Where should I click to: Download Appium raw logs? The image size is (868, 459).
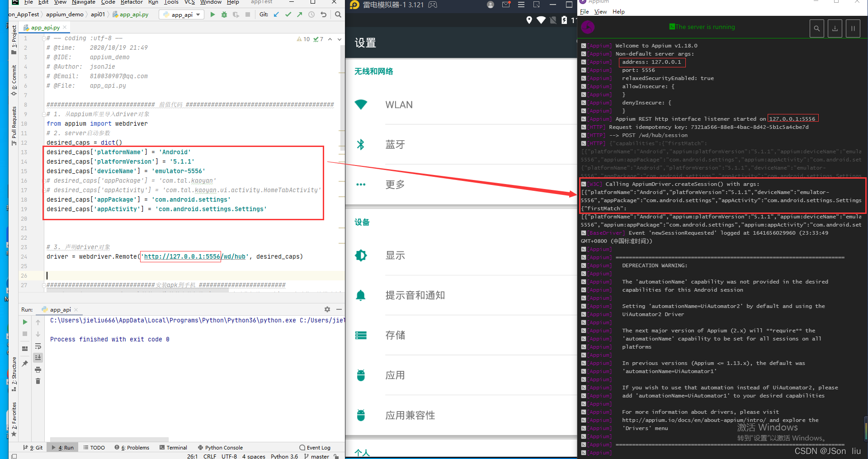click(835, 28)
